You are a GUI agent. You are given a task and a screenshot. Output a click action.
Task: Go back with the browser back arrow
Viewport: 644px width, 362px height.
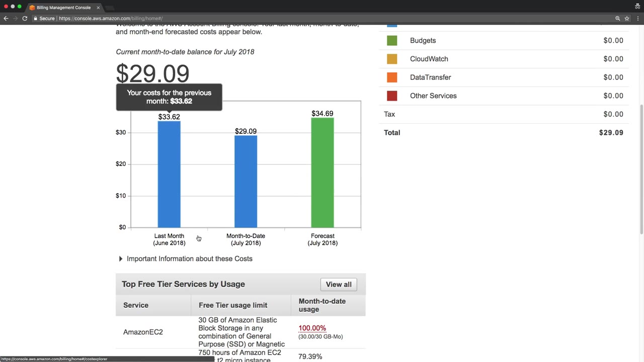(6, 19)
